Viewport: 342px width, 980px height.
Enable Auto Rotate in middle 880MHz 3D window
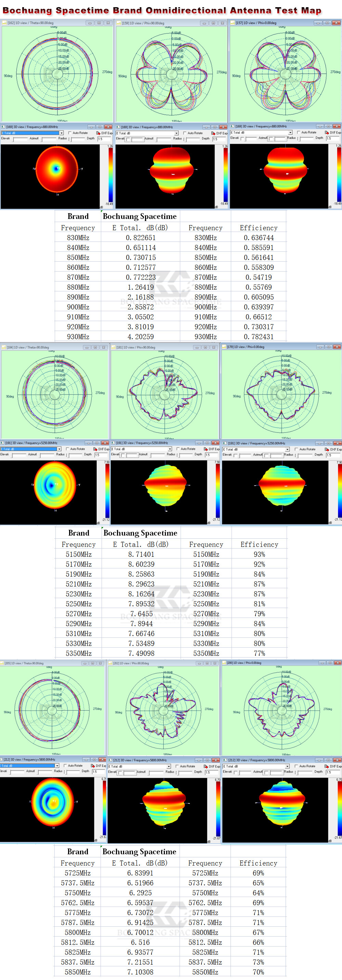click(x=185, y=133)
